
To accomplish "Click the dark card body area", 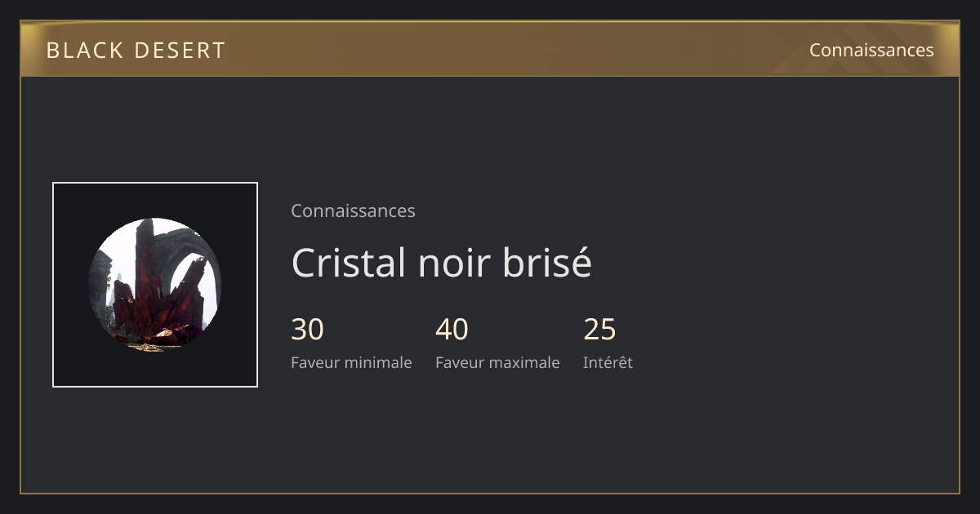I will point(490,285).
